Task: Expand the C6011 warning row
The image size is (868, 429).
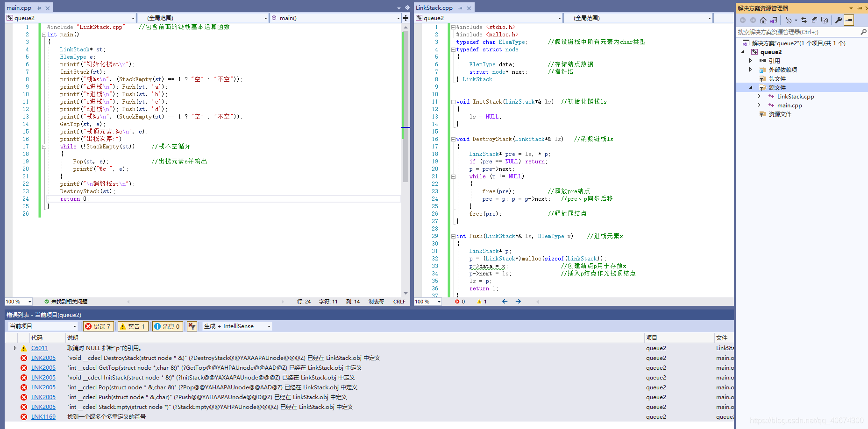Action: click(x=15, y=348)
